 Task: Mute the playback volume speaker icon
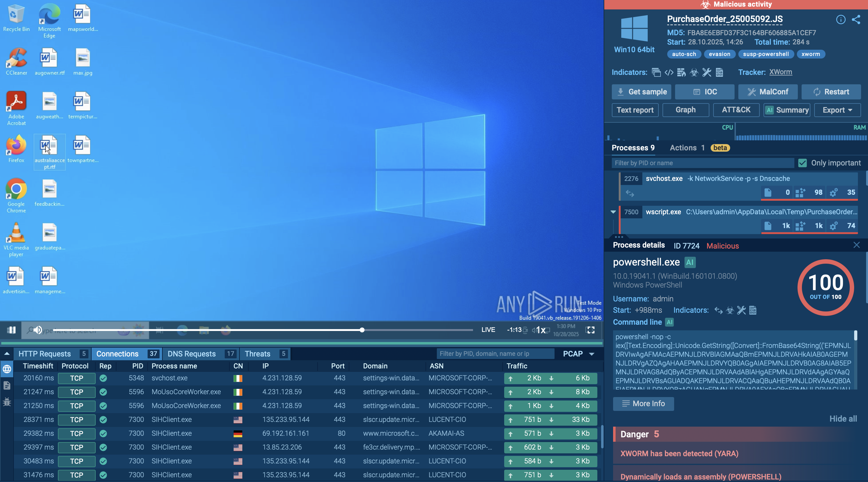38,330
